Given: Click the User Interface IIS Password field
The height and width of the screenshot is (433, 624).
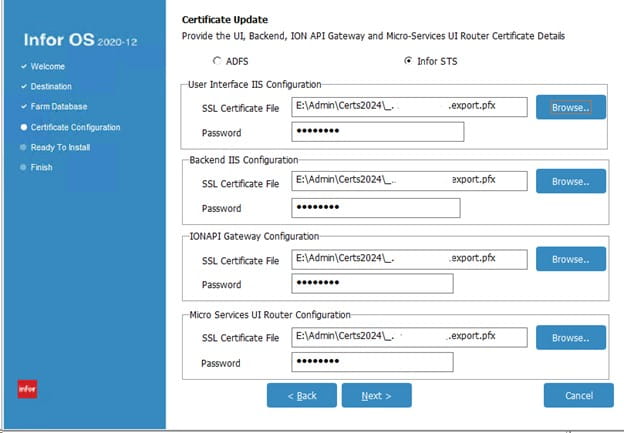Looking at the screenshot, I should [378, 131].
